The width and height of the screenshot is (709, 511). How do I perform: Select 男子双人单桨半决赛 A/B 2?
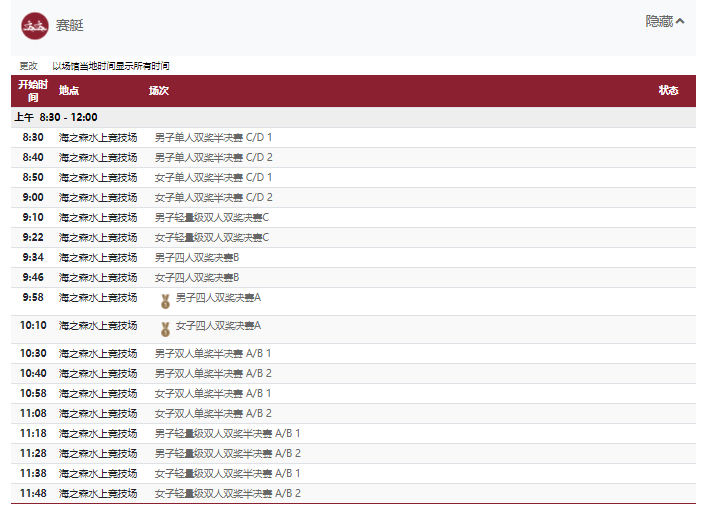pos(213,374)
